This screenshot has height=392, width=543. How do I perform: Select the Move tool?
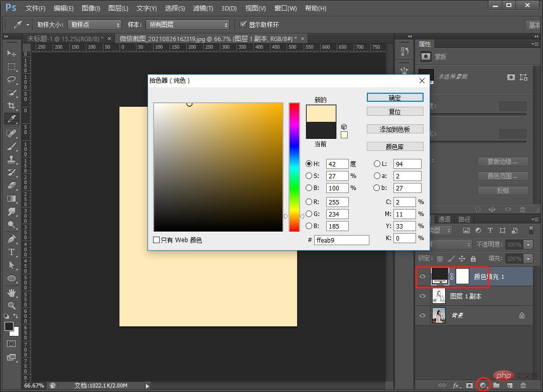click(12, 53)
